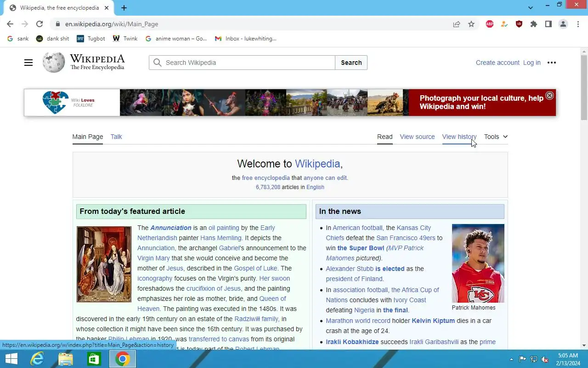Click the Create account link
The width and height of the screenshot is (588, 368).
[x=498, y=63]
